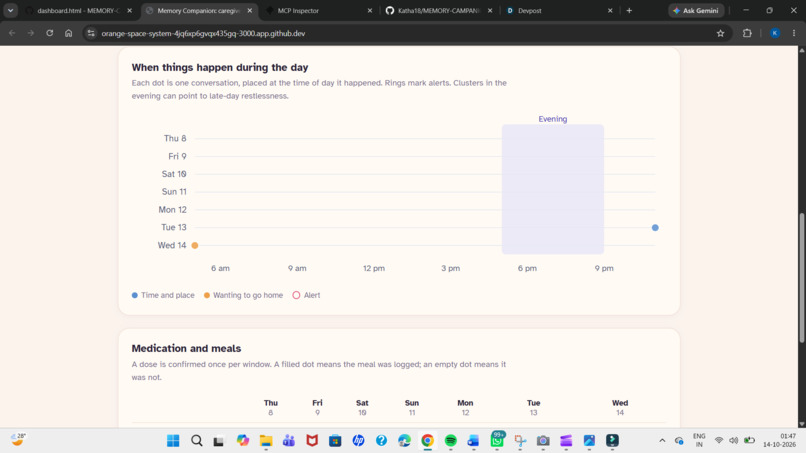
Task: Open the Windows Start menu
Action: tap(173, 441)
